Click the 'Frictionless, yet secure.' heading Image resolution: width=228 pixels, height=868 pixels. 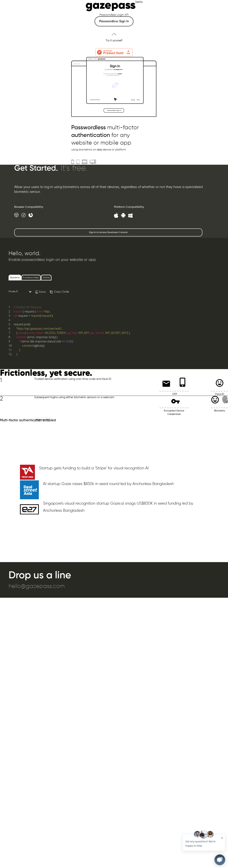point(46,373)
